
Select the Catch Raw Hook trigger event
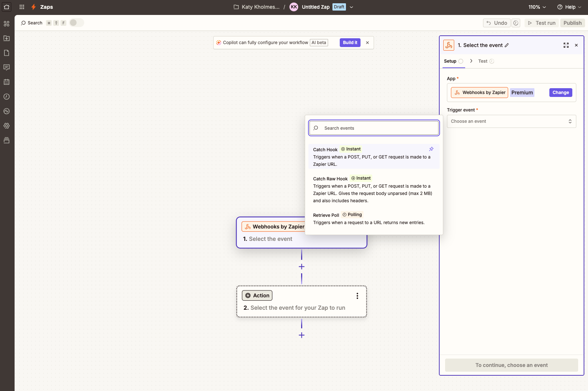click(374, 189)
